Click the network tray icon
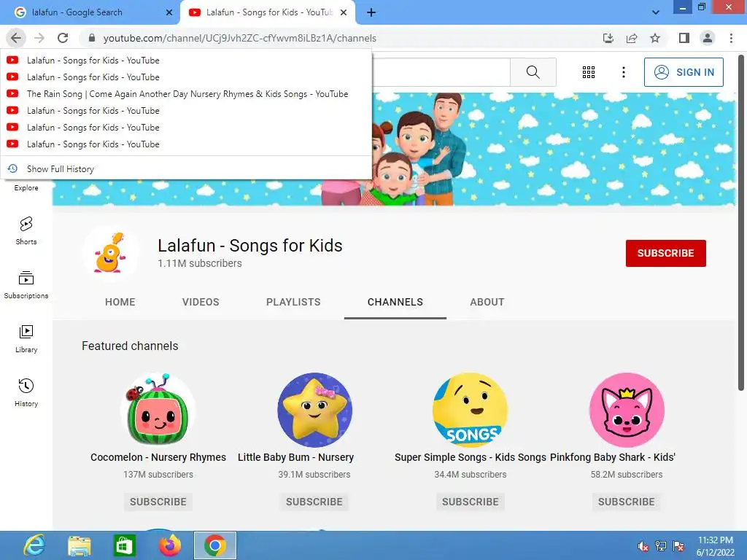The width and height of the screenshot is (747, 560). (x=661, y=546)
